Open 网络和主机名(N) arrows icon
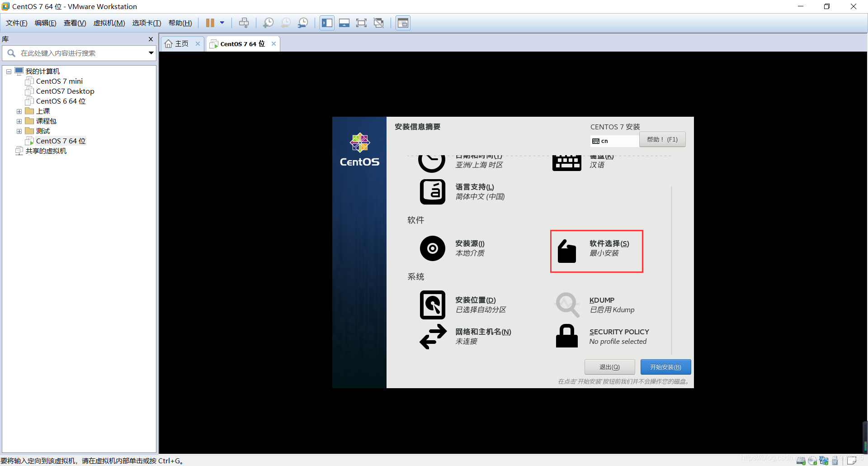 [433, 337]
